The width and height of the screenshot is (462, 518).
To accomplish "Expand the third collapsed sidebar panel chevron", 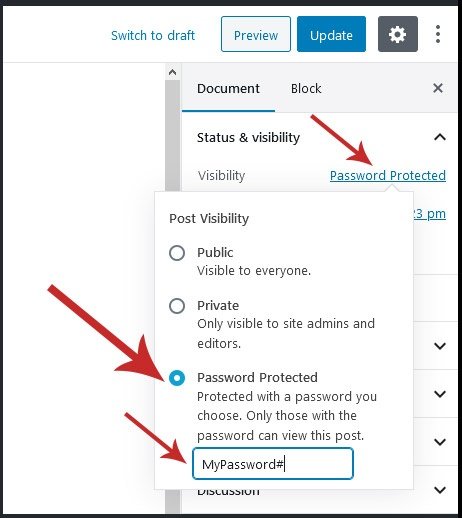I will 440,442.
